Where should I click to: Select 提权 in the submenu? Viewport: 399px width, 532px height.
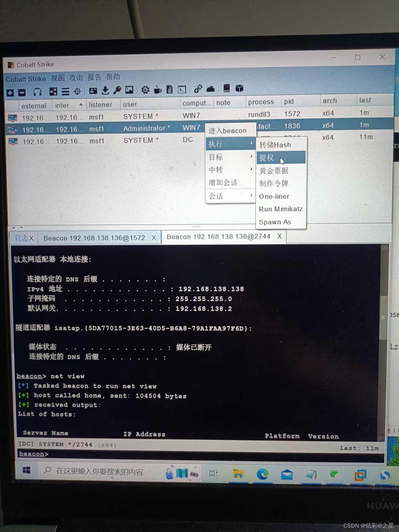281,157
